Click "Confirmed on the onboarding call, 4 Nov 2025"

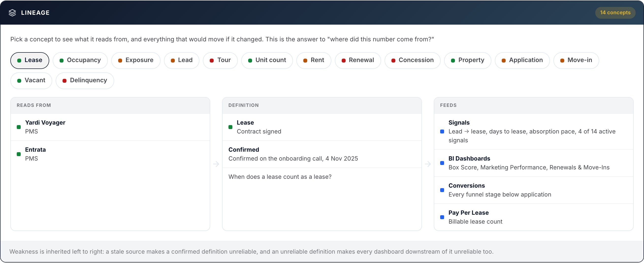click(293, 159)
